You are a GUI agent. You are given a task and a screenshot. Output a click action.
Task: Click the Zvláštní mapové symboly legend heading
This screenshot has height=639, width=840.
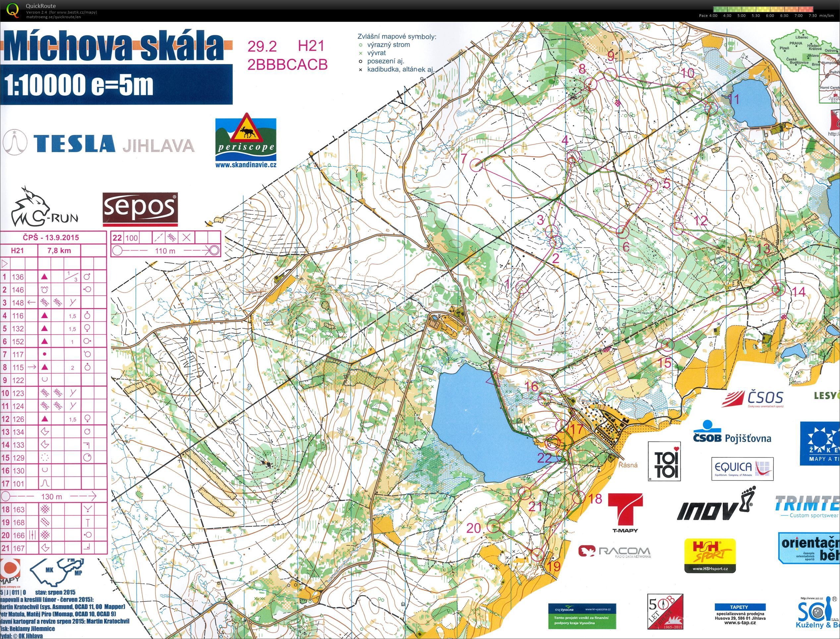(x=397, y=37)
